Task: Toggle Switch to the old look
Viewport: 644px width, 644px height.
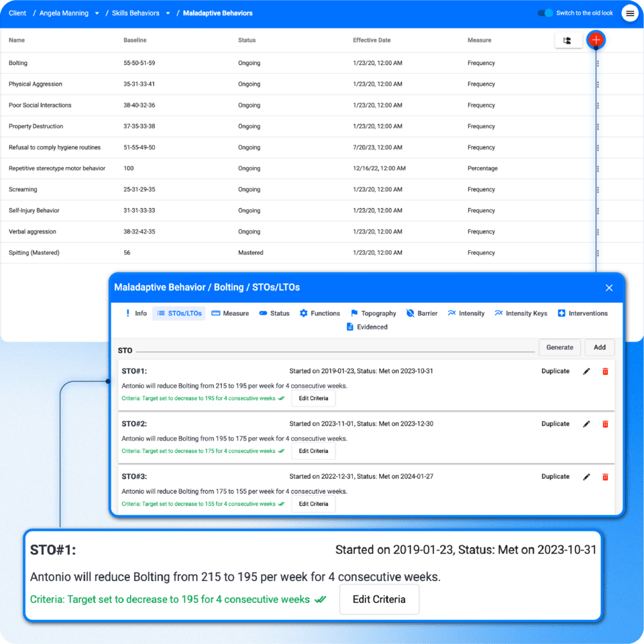Action: coord(545,13)
